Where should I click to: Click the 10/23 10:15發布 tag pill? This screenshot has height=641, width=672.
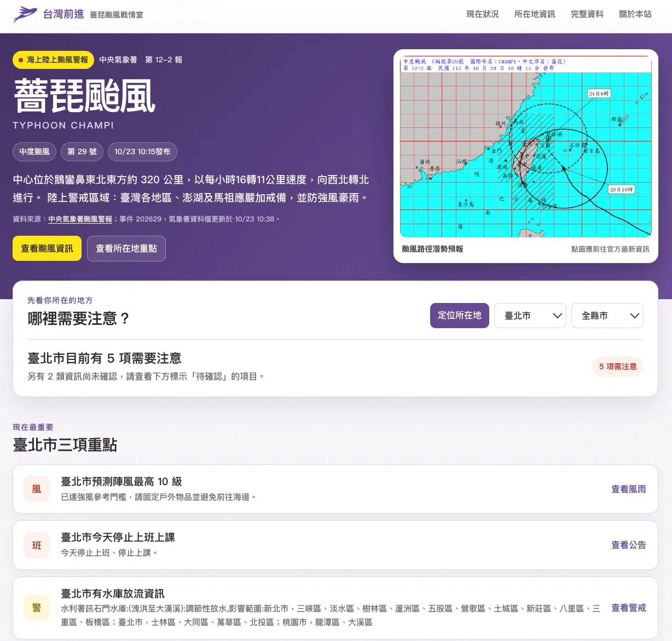(142, 151)
